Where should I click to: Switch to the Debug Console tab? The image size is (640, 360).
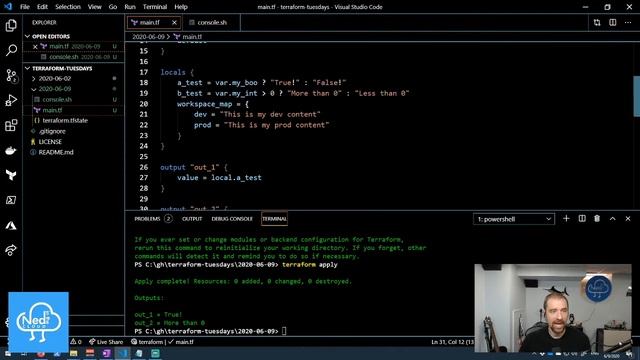pos(232,219)
